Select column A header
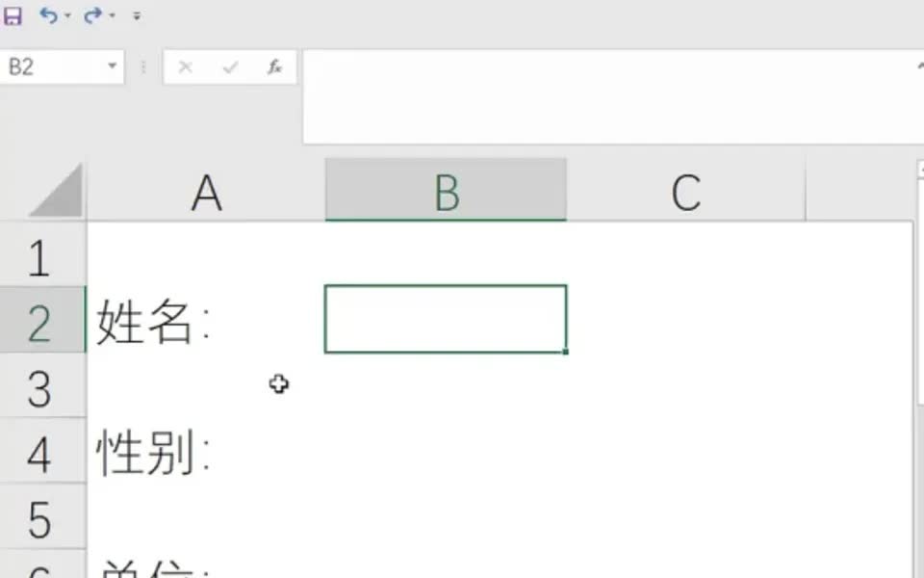The image size is (924, 578). coord(206,194)
